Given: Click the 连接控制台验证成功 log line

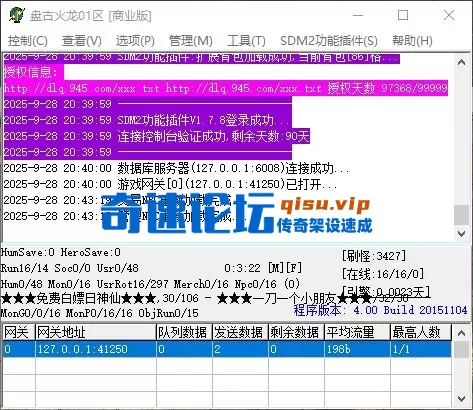Looking at the screenshot, I should (157, 136).
